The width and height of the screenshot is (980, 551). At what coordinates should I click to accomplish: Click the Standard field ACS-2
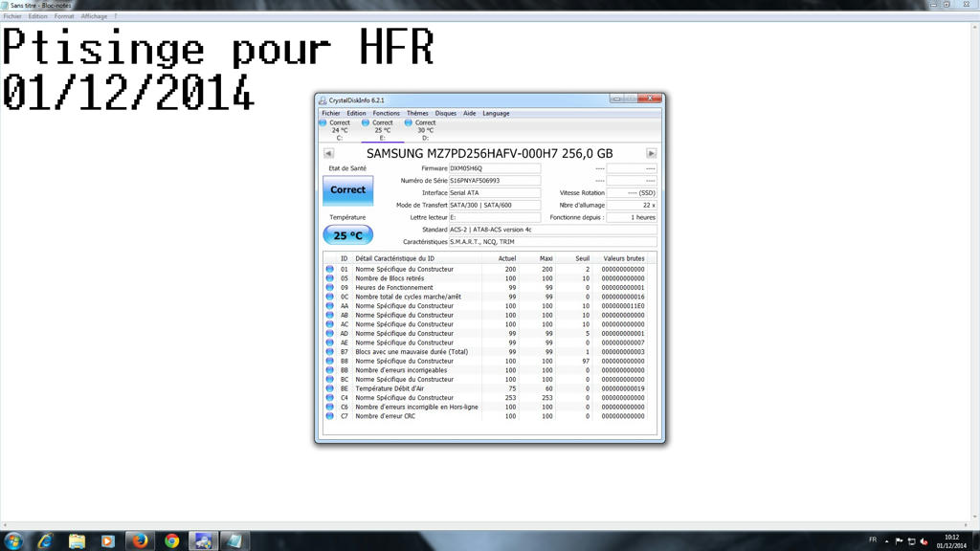point(552,230)
